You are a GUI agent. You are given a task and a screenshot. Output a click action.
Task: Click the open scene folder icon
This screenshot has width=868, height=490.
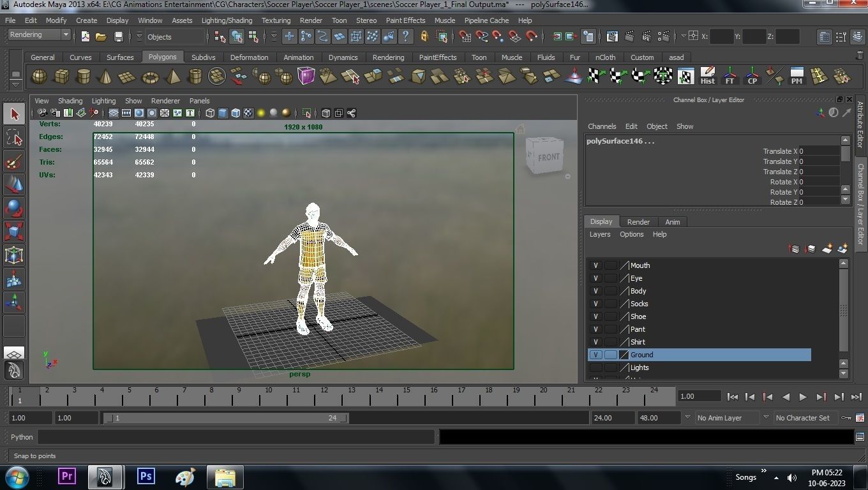coord(101,37)
